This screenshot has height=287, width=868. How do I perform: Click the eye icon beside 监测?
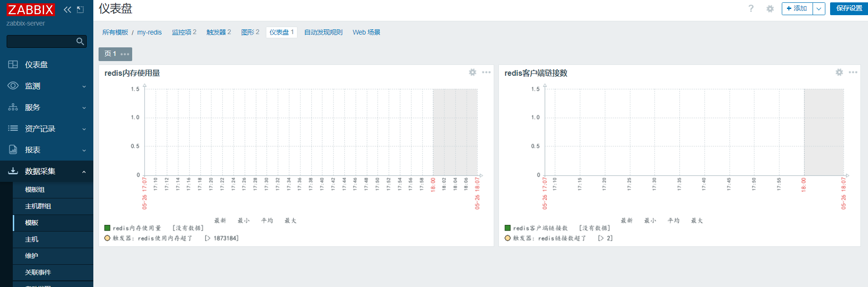pos(13,86)
